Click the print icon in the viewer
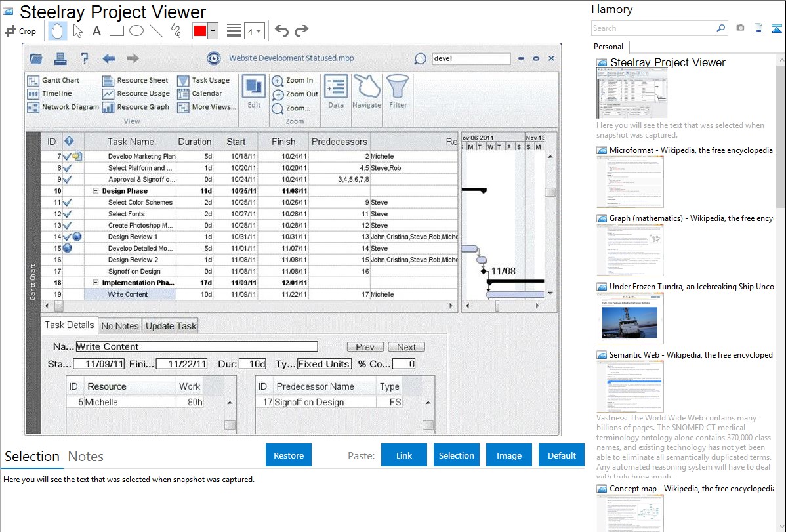Image resolution: width=786 pixels, height=532 pixels. (x=60, y=58)
